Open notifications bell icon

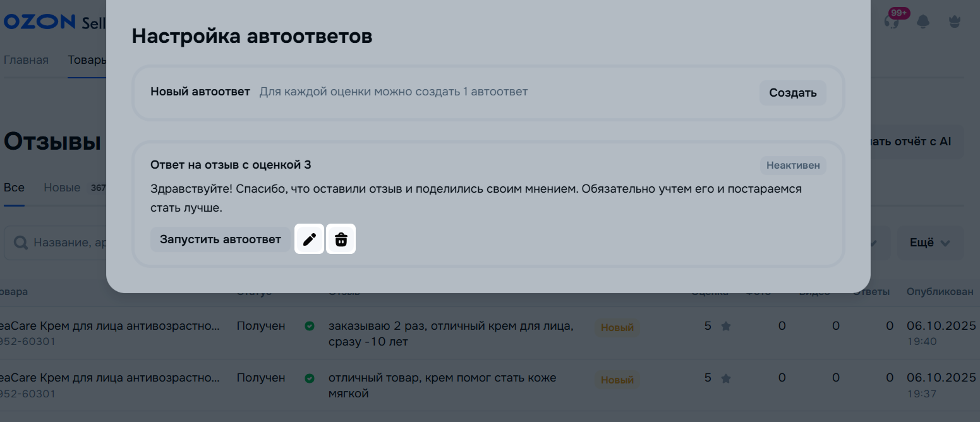(x=923, y=21)
